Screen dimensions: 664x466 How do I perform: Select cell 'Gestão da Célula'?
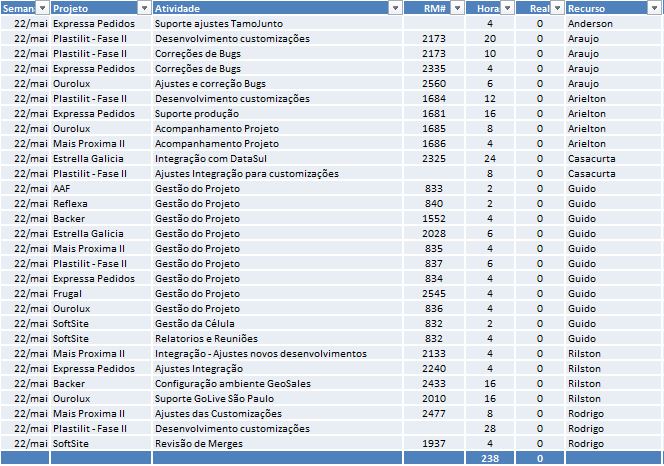tap(277, 323)
